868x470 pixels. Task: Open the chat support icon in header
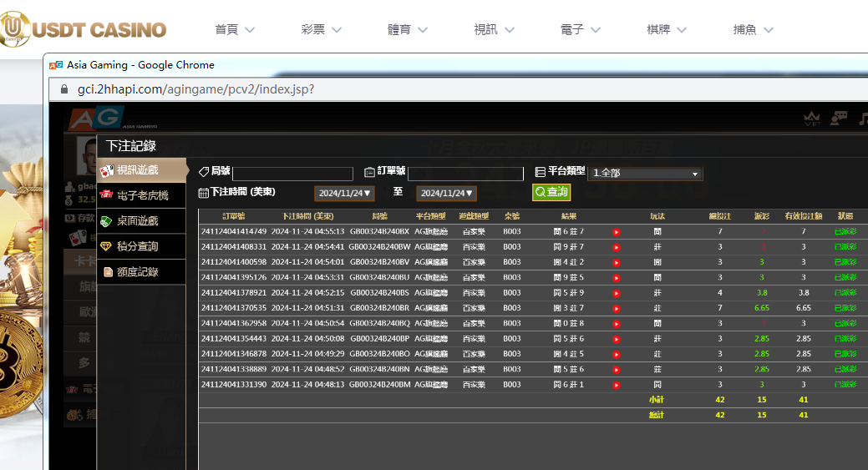pos(839,119)
